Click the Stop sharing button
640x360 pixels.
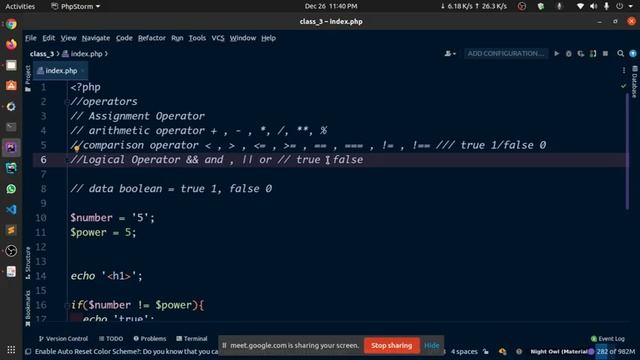click(x=391, y=345)
